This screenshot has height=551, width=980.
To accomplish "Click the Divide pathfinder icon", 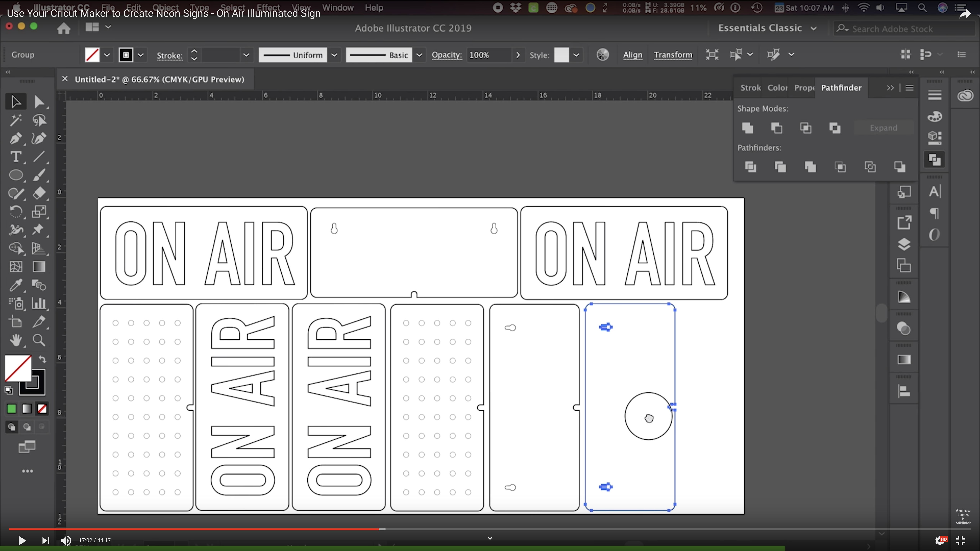I will [750, 167].
